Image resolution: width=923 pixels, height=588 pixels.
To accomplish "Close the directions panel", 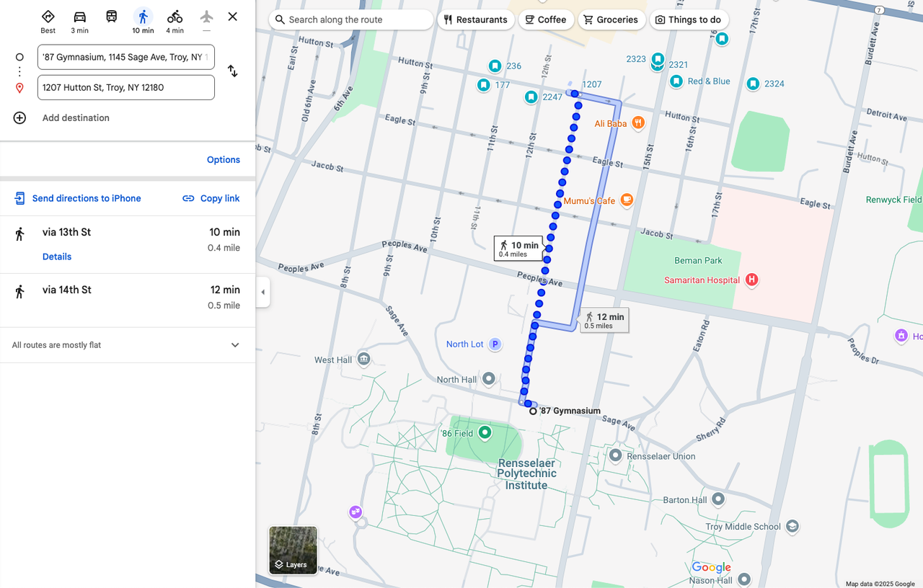I will (x=232, y=17).
